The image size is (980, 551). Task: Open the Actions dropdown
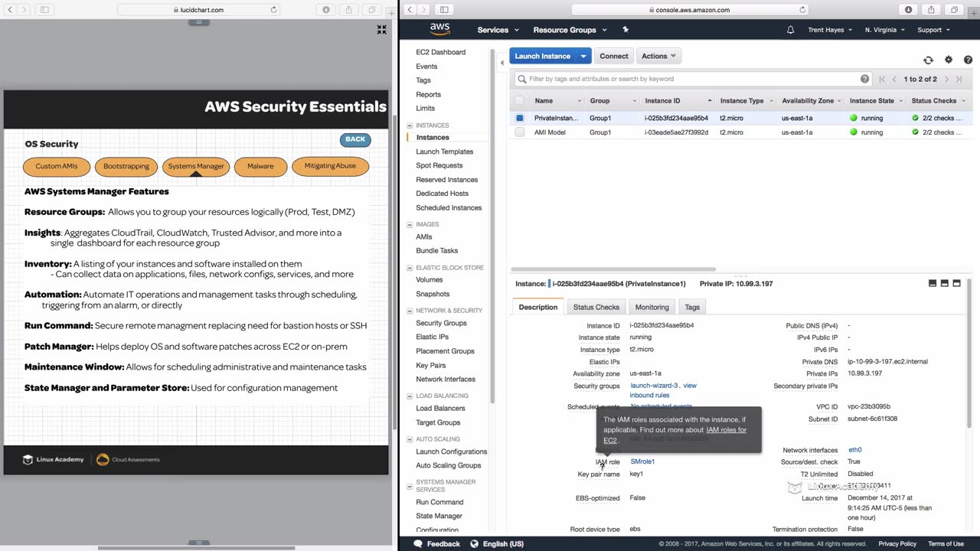(x=658, y=56)
